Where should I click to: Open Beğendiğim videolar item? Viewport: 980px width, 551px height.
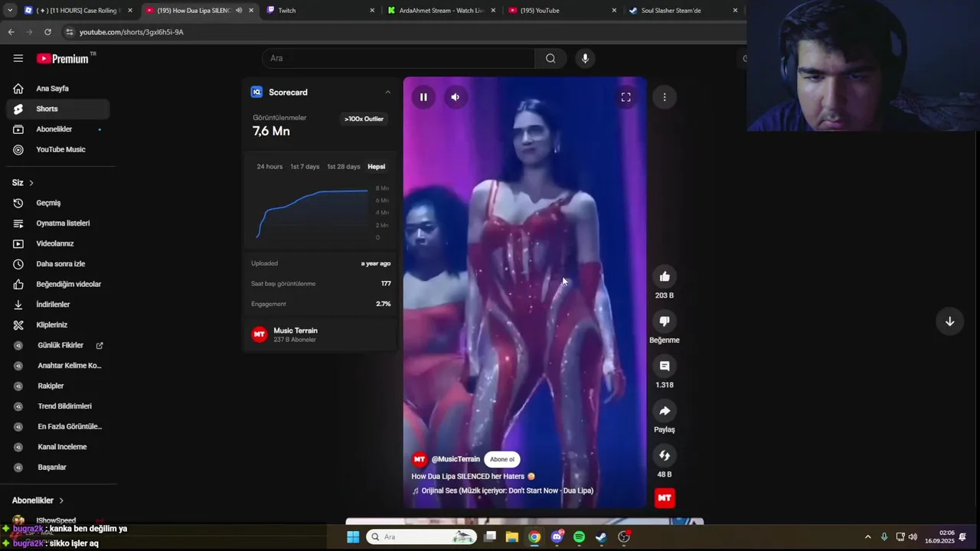[57, 284]
